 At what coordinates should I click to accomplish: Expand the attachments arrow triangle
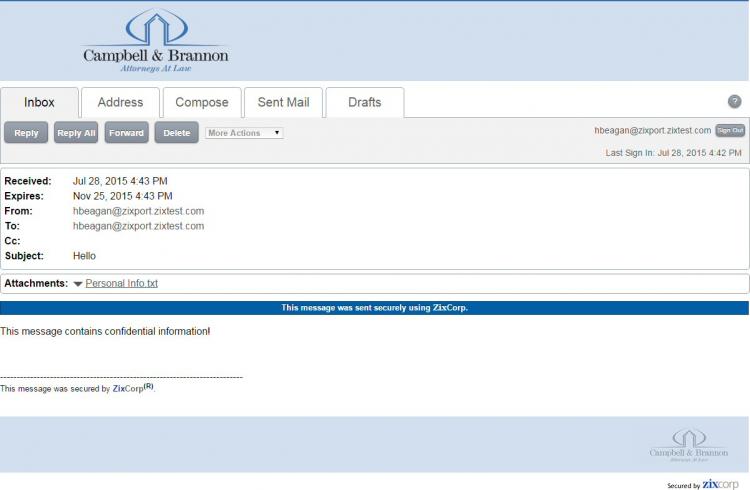78,284
